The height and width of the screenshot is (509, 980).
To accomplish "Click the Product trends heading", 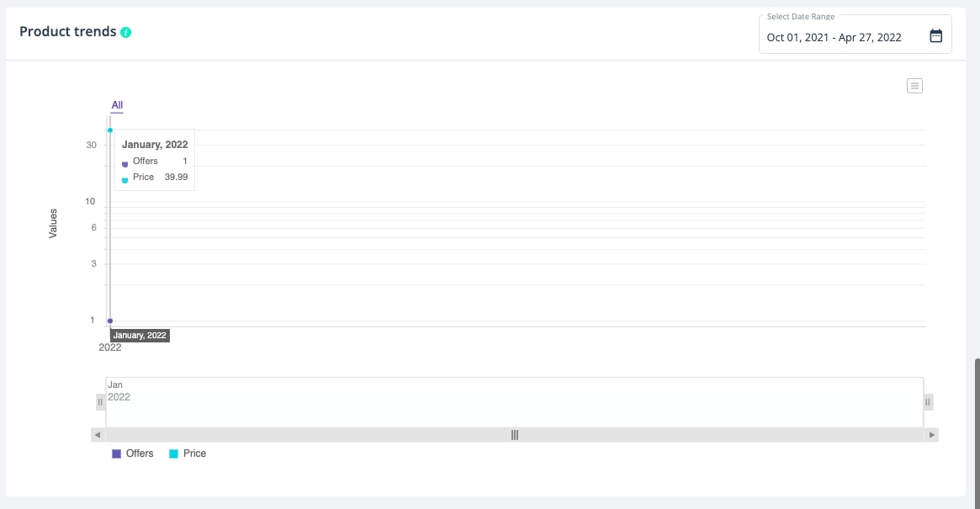I will click(68, 31).
